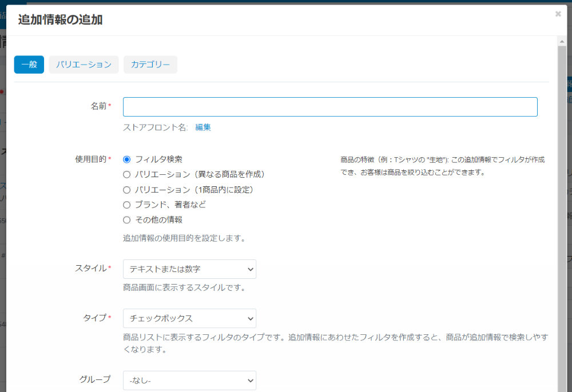Choose the ブランド、著者など radio option

click(126, 205)
